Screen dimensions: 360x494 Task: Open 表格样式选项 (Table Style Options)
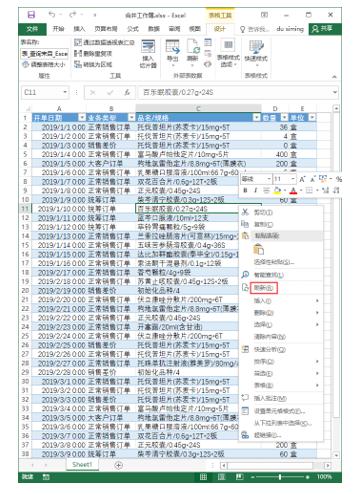228,53
